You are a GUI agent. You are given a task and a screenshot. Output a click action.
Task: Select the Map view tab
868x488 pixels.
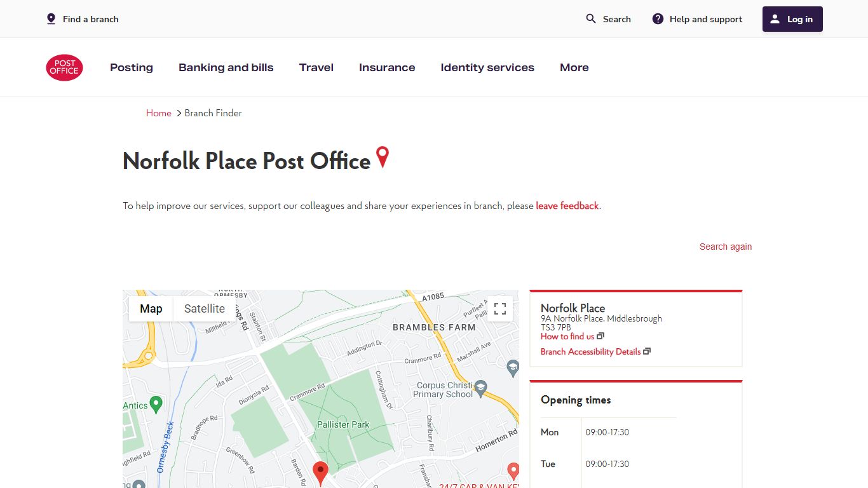tap(151, 309)
